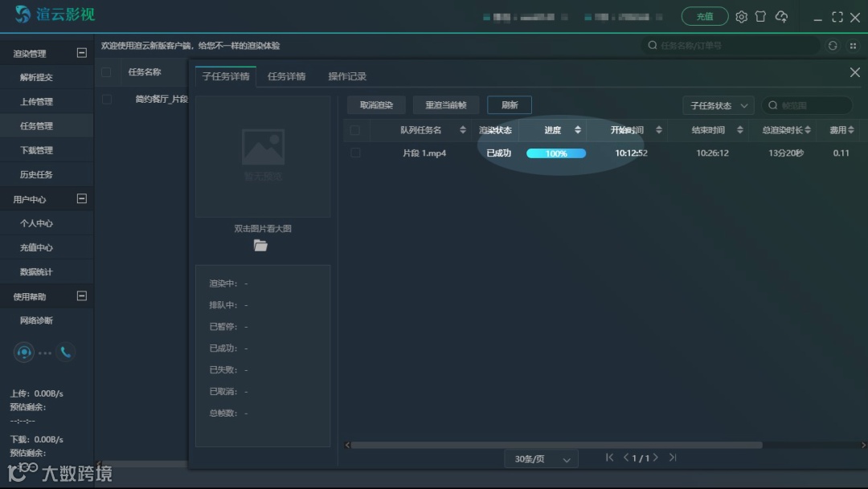The width and height of the screenshot is (868, 489).
Task: Click the refresh icon beside search box
Action: pyautogui.click(x=833, y=45)
